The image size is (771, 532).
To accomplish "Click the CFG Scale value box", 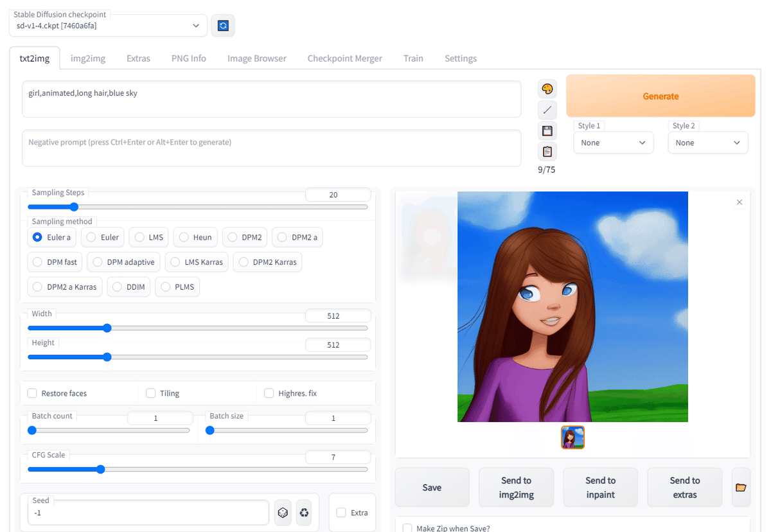I will (338, 457).
